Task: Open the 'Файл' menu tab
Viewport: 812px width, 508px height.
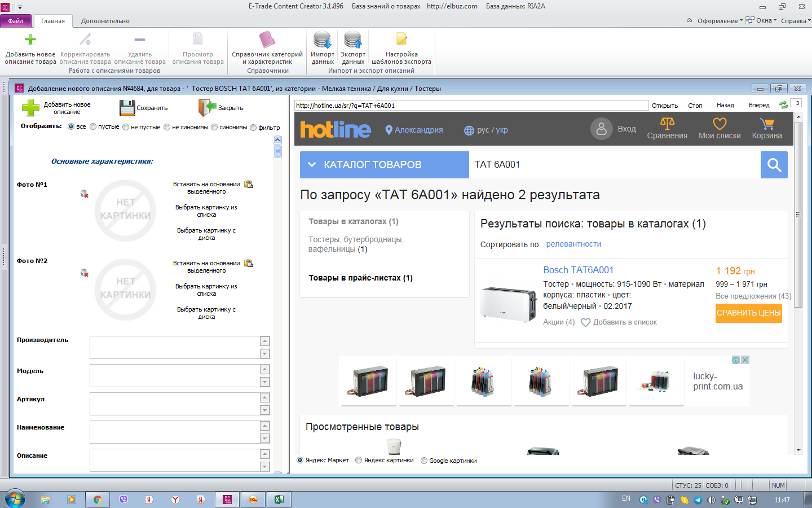Action: [x=16, y=21]
